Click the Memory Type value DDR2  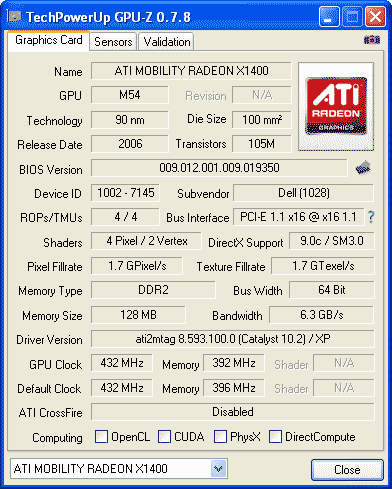pos(153,290)
